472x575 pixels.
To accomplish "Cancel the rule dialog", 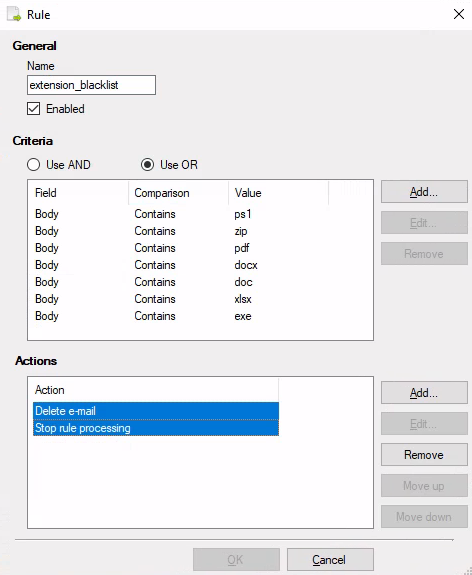I will click(330, 560).
